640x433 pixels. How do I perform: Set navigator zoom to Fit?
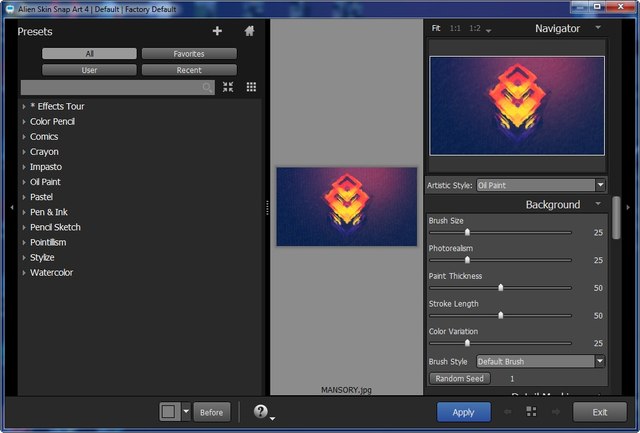coord(436,29)
